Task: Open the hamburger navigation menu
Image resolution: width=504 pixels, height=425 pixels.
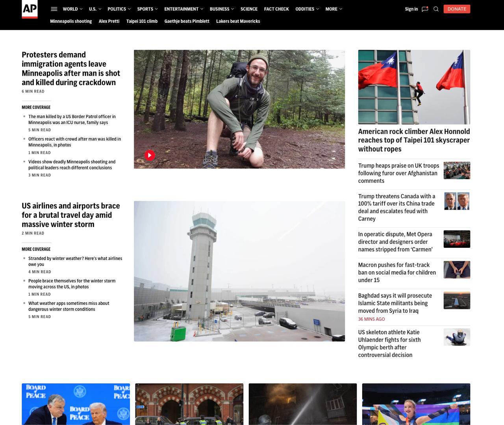Action: point(54,9)
